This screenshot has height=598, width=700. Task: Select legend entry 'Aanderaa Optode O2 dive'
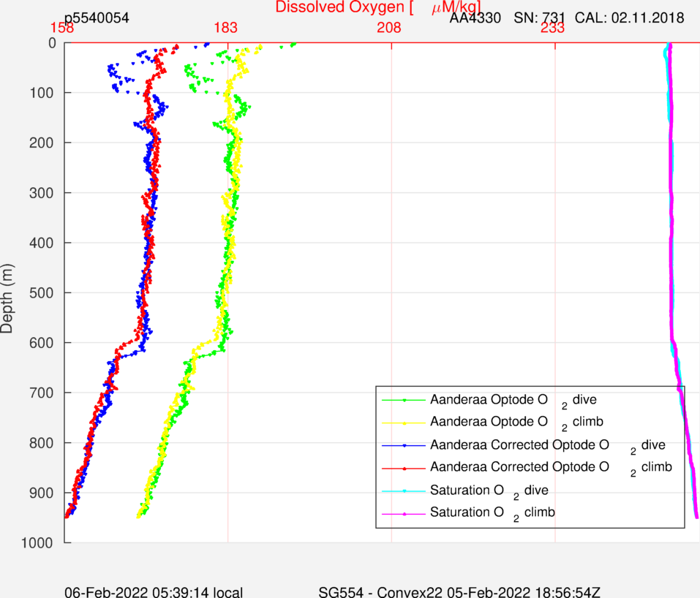513,401
